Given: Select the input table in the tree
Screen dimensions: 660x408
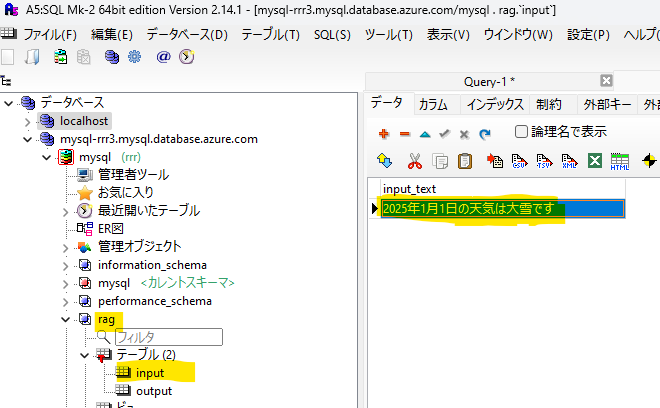Looking at the screenshot, I should (150, 373).
